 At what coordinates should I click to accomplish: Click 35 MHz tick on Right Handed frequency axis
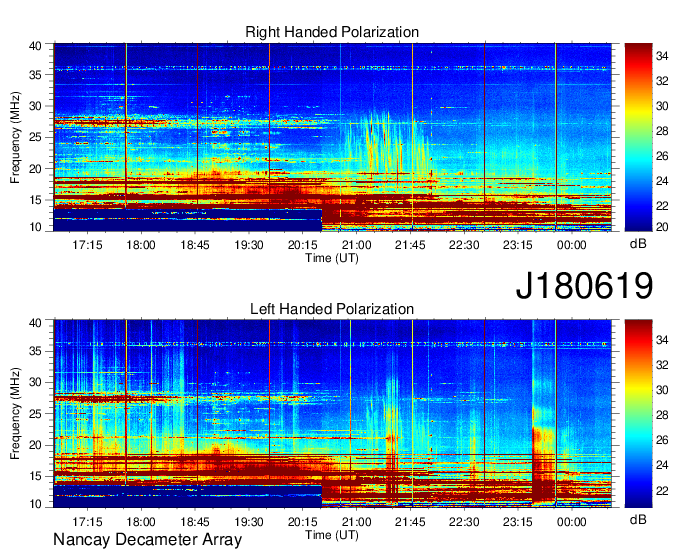tap(36, 75)
